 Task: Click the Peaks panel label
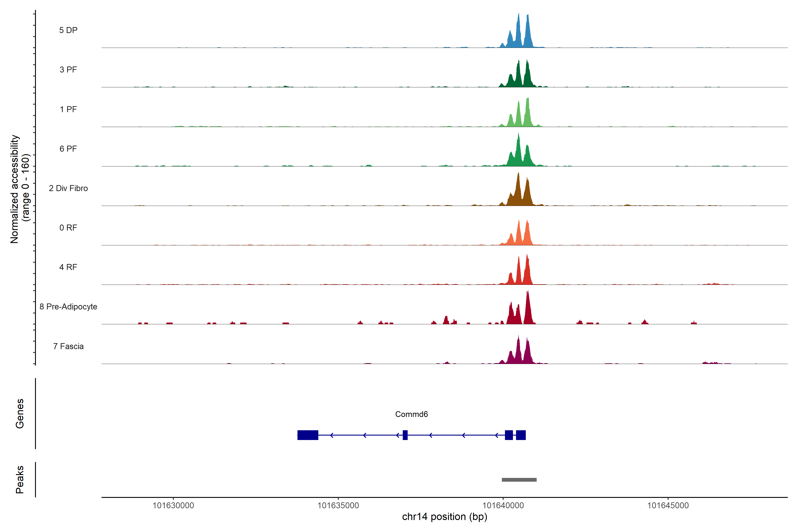20,479
